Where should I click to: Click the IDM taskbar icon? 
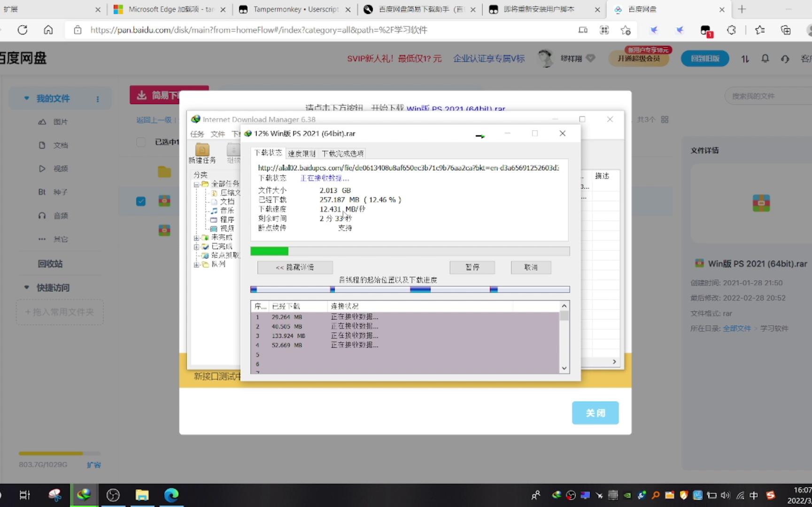click(84, 495)
